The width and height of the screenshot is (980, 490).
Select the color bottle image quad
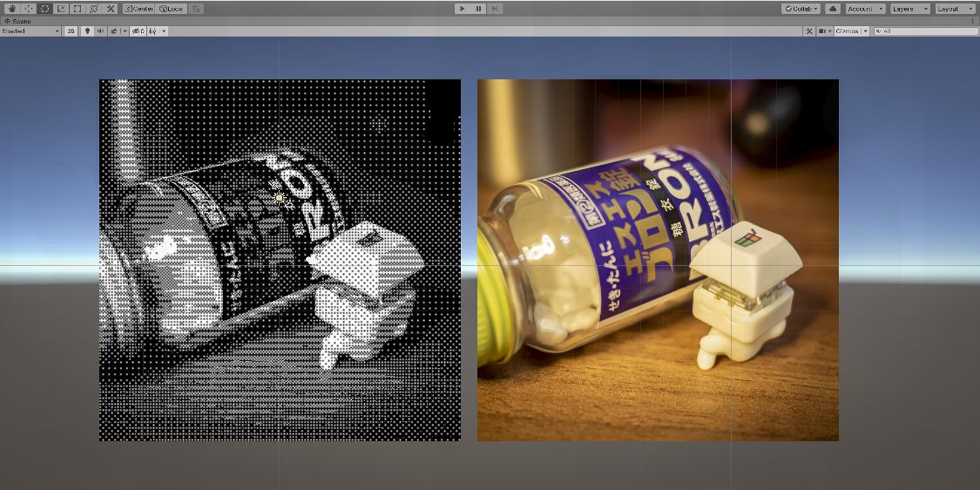tap(659, 260)
